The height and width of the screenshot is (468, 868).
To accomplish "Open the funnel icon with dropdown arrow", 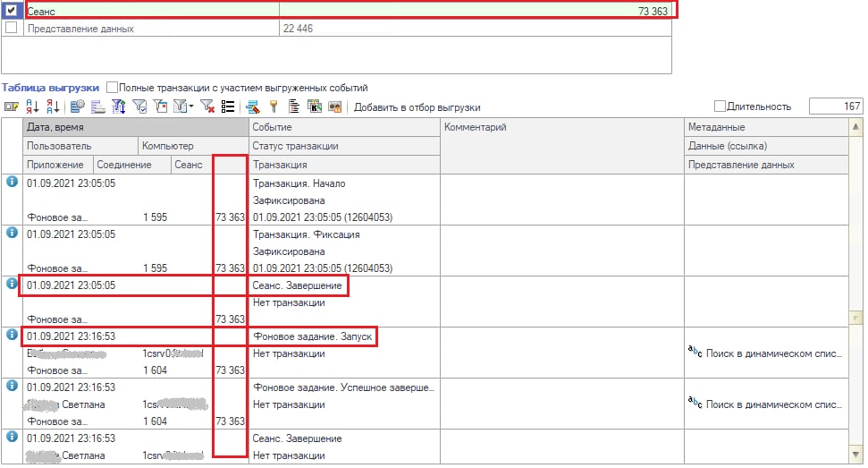I will click(183, 106).
